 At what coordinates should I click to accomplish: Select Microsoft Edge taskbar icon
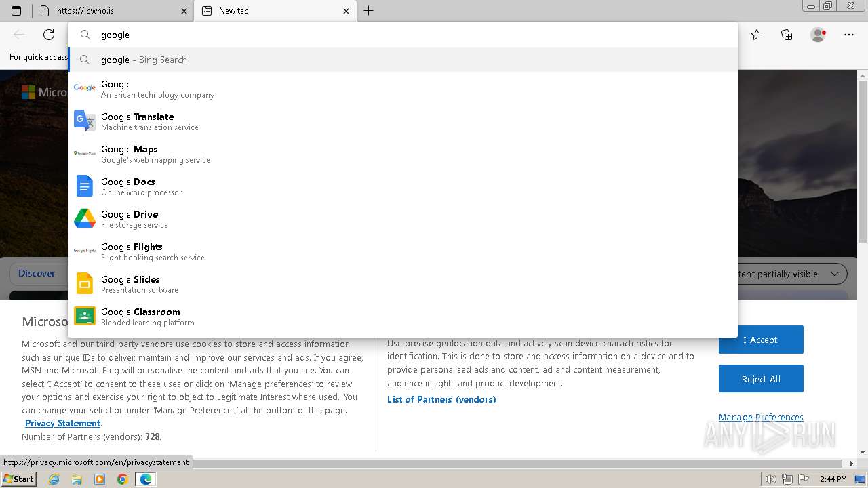pyautogui.click(x=146, y=479)
